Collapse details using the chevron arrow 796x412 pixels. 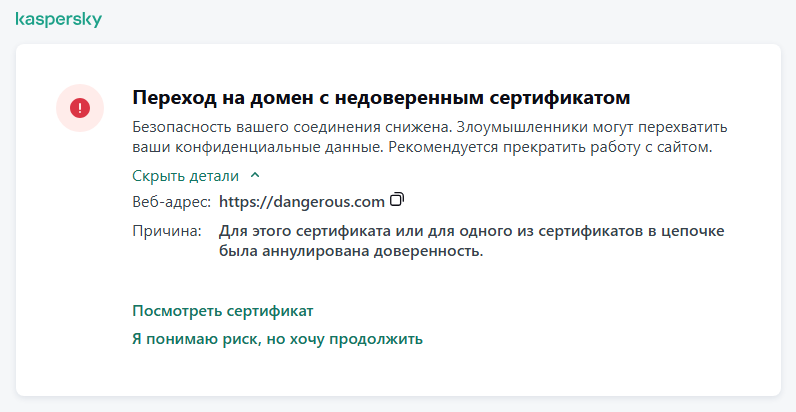pyautogui.click(x=255, y=175)
